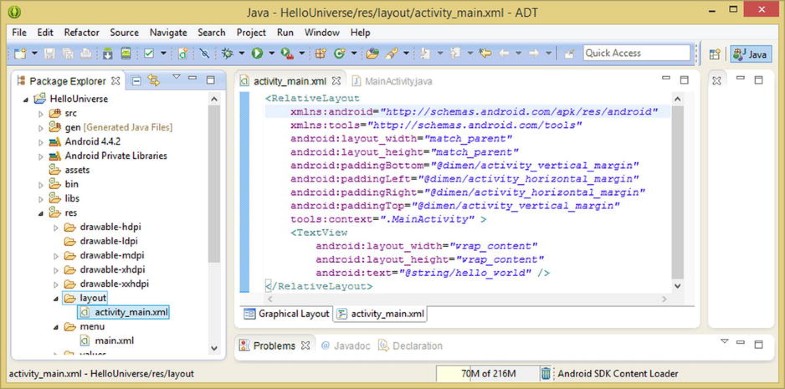The image size is (785, 389).
Task: Click the Lint check checkbox icon
Action: tap(149, 53)
